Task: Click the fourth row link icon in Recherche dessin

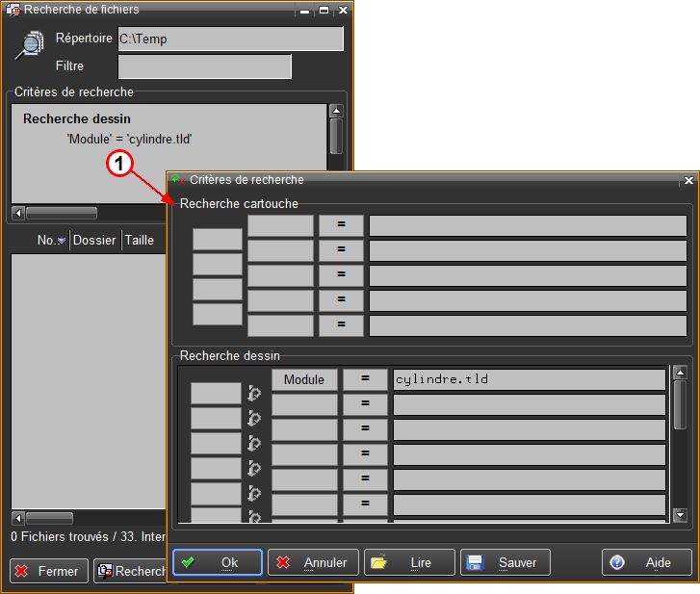Action: (255, 468)
